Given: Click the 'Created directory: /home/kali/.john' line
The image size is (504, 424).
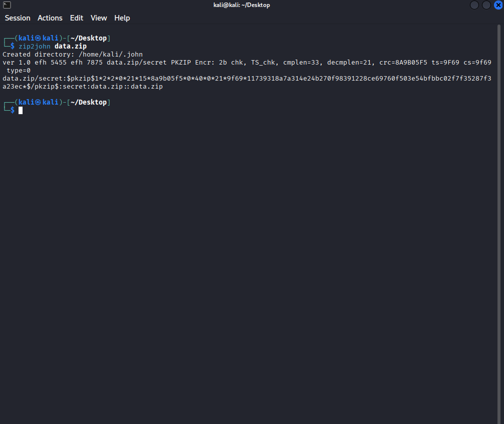Looking at the screenshot, I should [73, 54].
